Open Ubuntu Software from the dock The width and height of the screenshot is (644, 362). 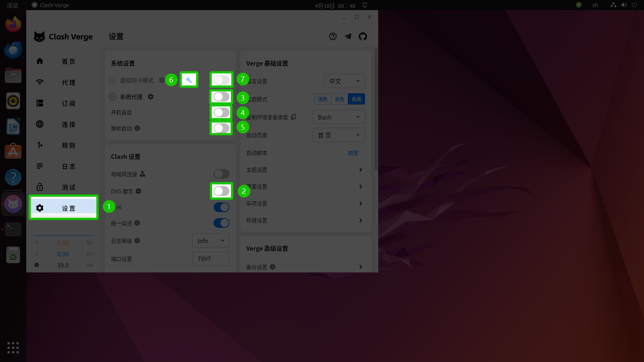click(x=13, y=152)
